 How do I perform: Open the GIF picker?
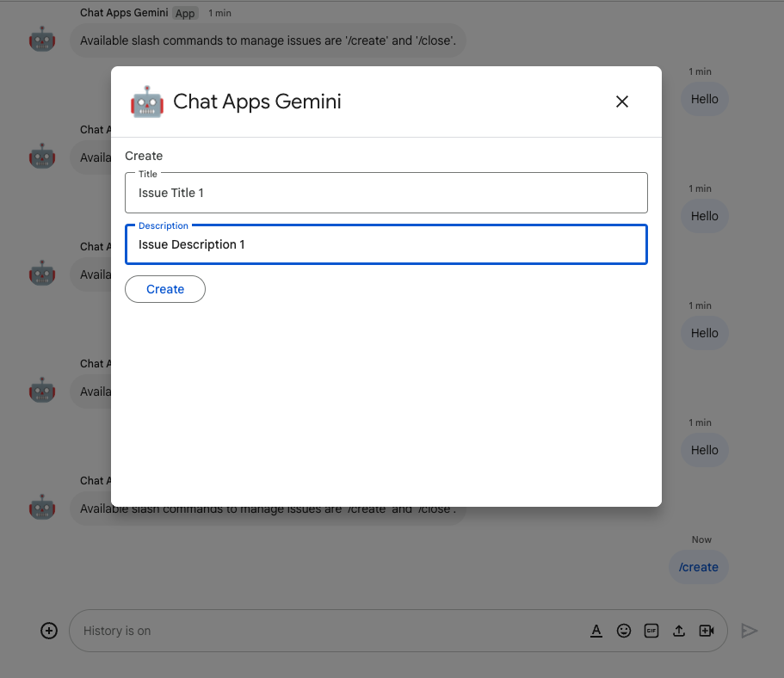point(651,631)
